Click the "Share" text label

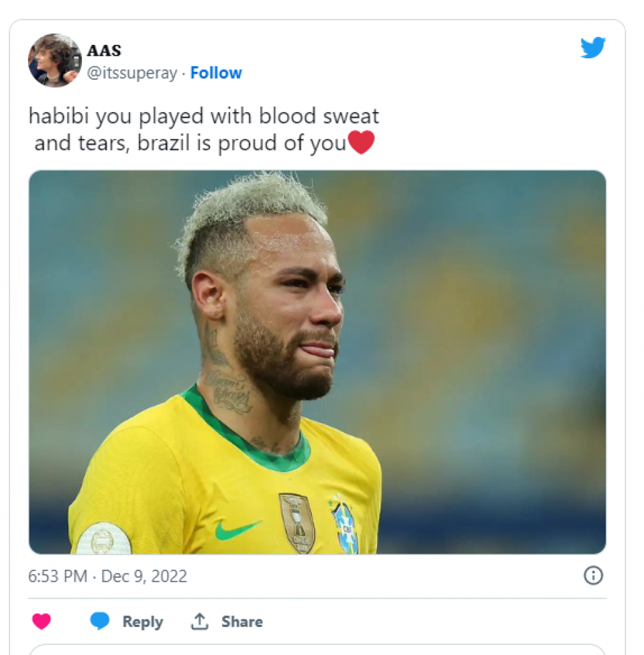[241, 621]
